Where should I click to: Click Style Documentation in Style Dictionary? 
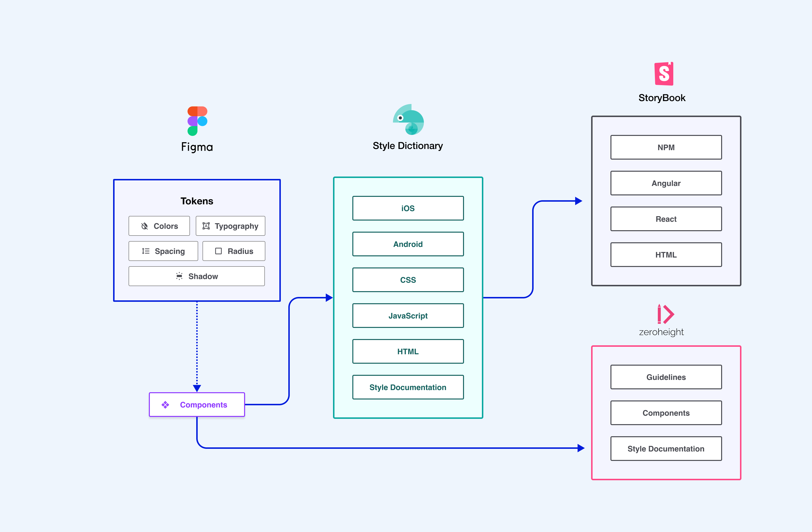pos(408,387)
